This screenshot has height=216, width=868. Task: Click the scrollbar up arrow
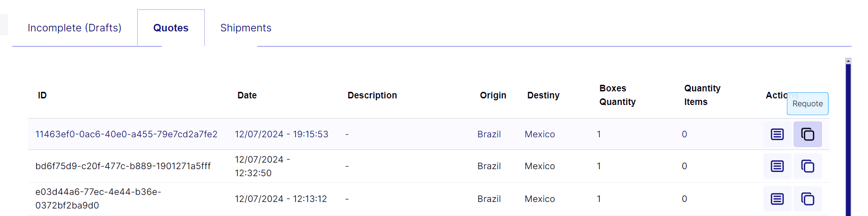pyautogui.click(x=848, y=61)
